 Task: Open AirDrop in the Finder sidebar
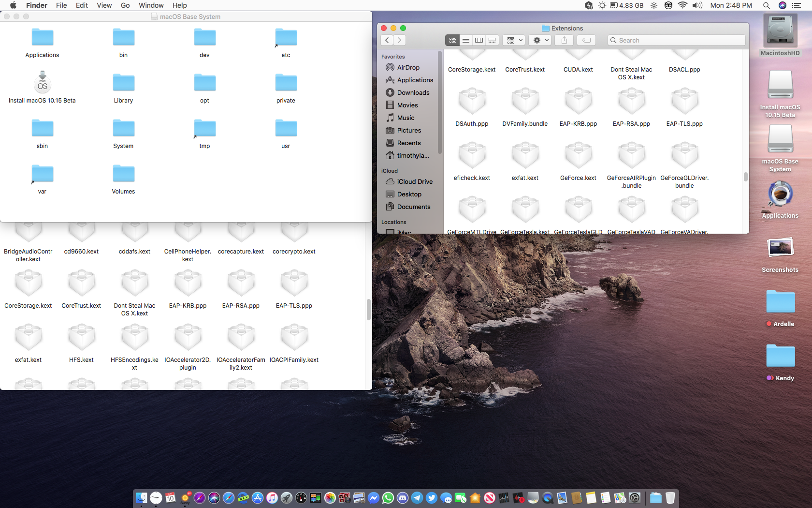(407, 68)
